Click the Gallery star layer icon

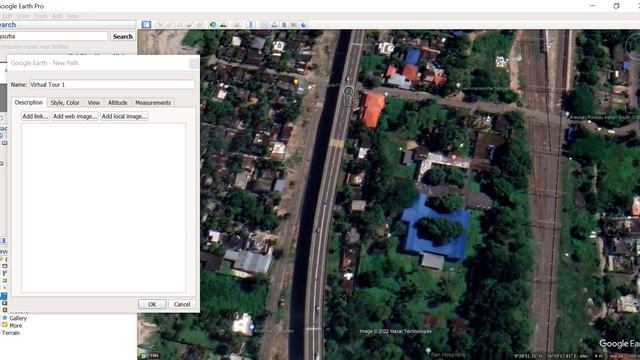[x=5, y=318]
